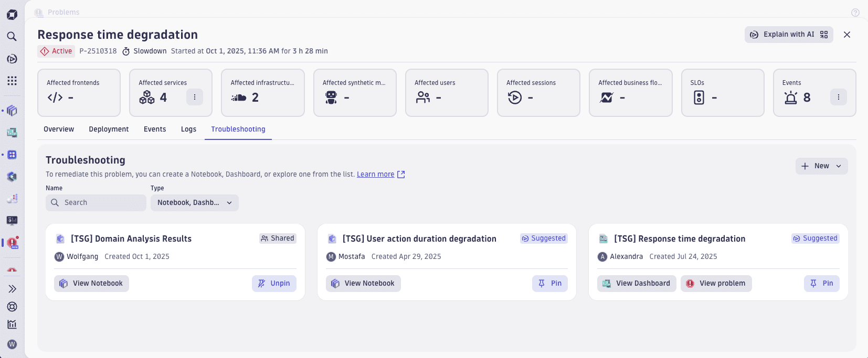Select the Affected frontends card

point(79,93)
